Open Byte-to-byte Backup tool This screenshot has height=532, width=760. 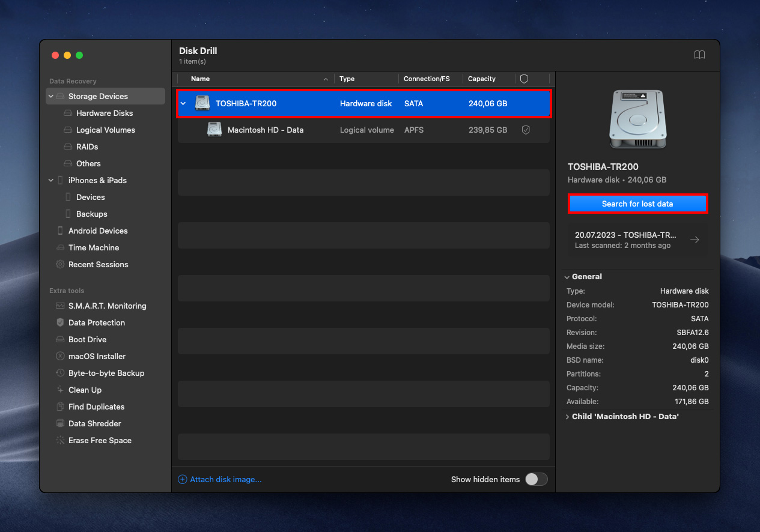click(106, 373)
